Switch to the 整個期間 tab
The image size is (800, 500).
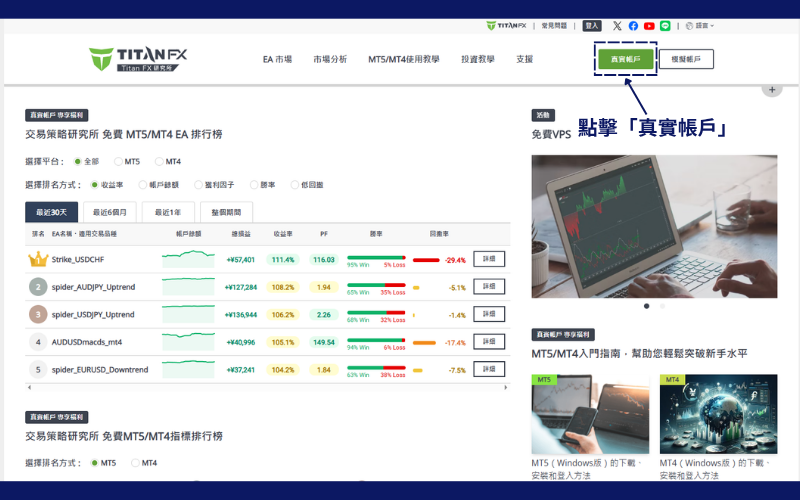(x=226, y=212)
